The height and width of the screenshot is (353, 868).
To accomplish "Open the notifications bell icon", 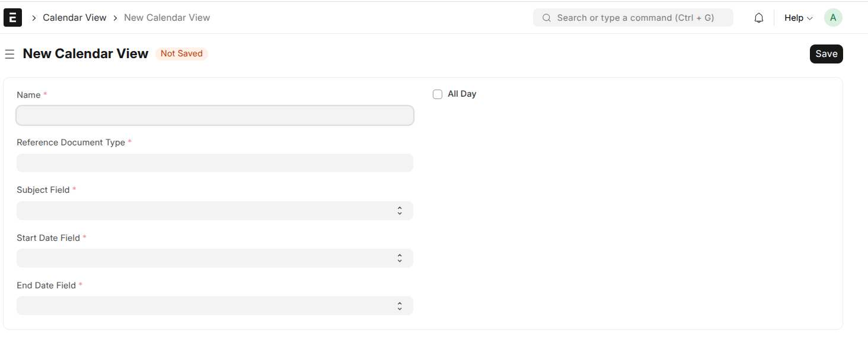I will [759, 18].
